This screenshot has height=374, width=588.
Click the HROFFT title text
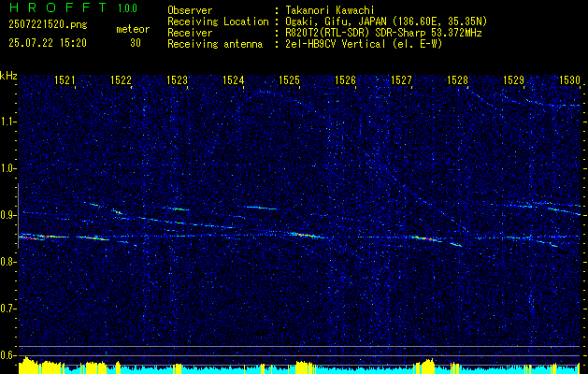58,7
